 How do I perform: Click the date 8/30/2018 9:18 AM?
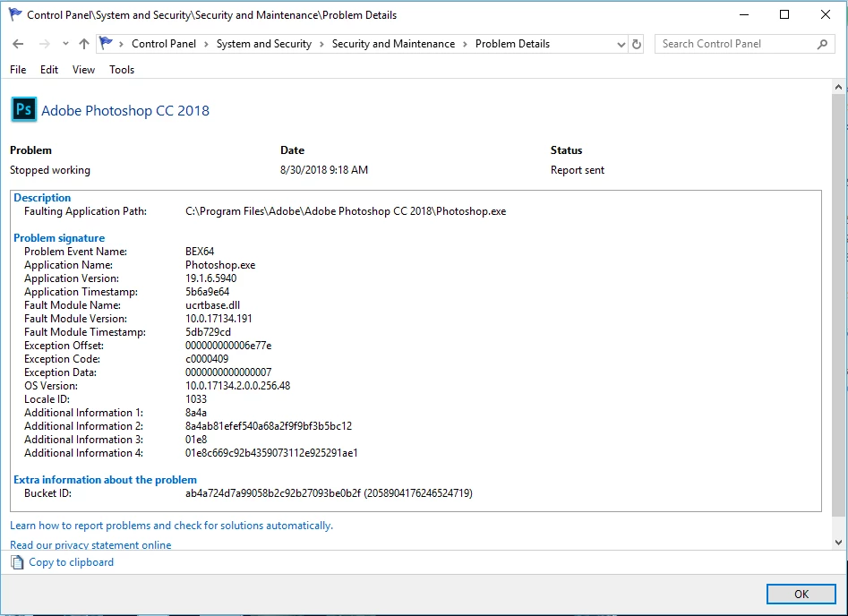pos(324,170)
